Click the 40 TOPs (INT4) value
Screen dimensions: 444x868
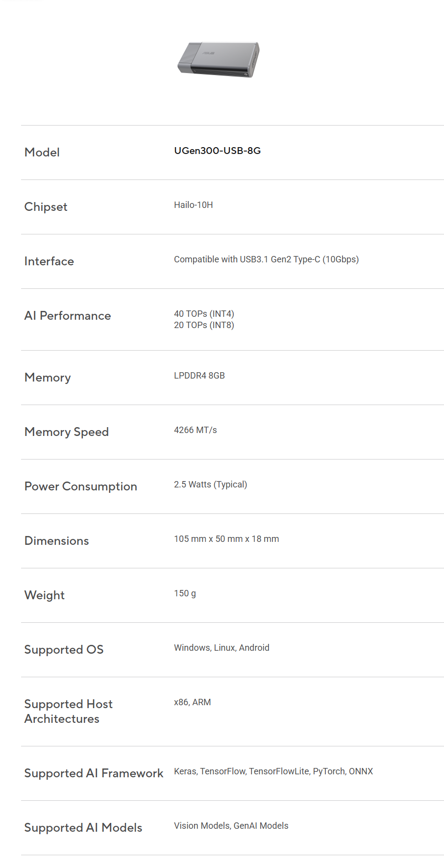pos(204,314)
